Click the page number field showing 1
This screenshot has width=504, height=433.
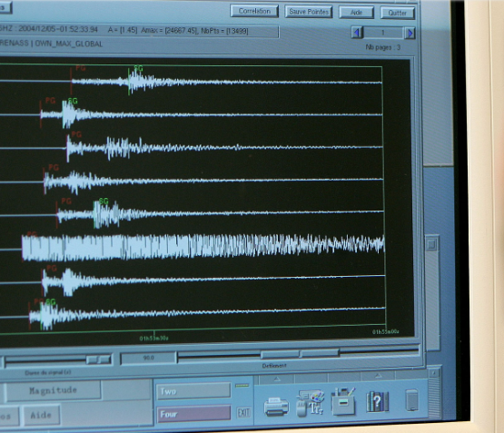(x=383, y=33)
